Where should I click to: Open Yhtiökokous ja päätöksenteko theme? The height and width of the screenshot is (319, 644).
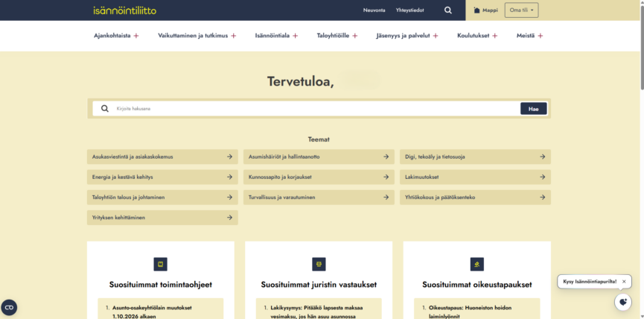coord(475,198)
